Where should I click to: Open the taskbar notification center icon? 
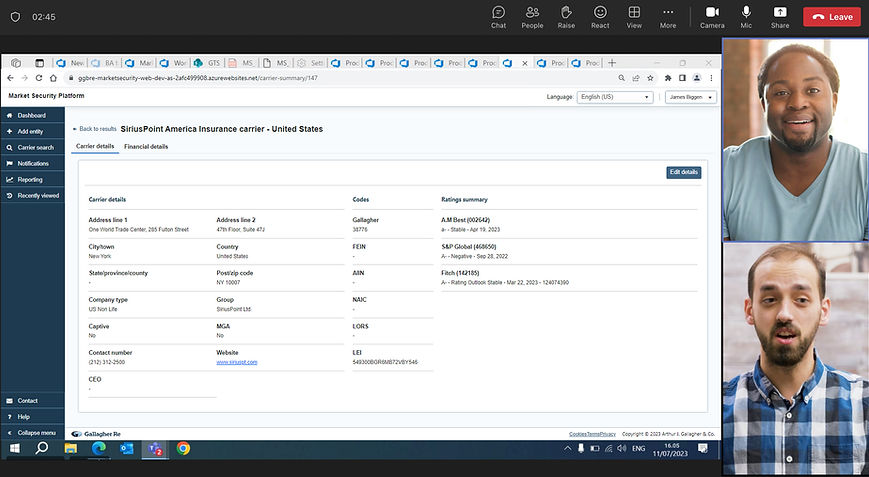coord(702,448)
